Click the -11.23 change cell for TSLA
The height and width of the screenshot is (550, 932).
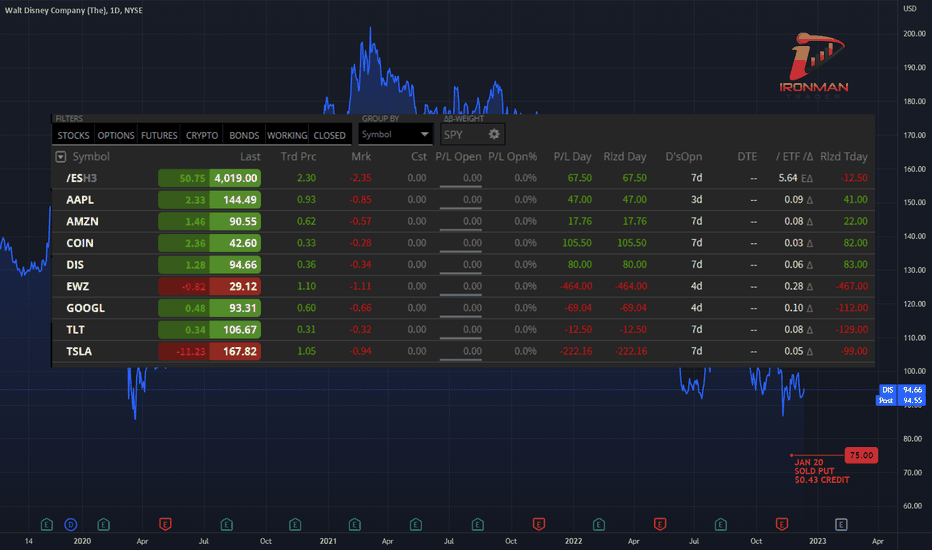(184, 351)
